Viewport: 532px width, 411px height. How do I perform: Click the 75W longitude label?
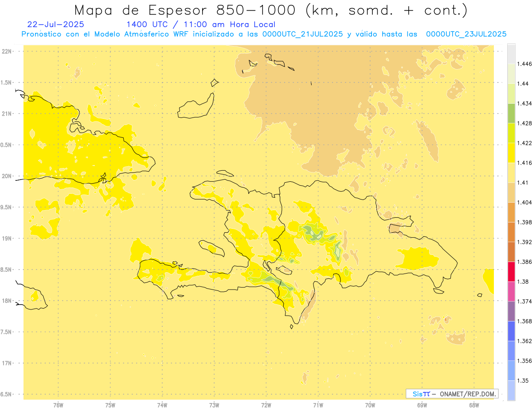click(110, 406)
